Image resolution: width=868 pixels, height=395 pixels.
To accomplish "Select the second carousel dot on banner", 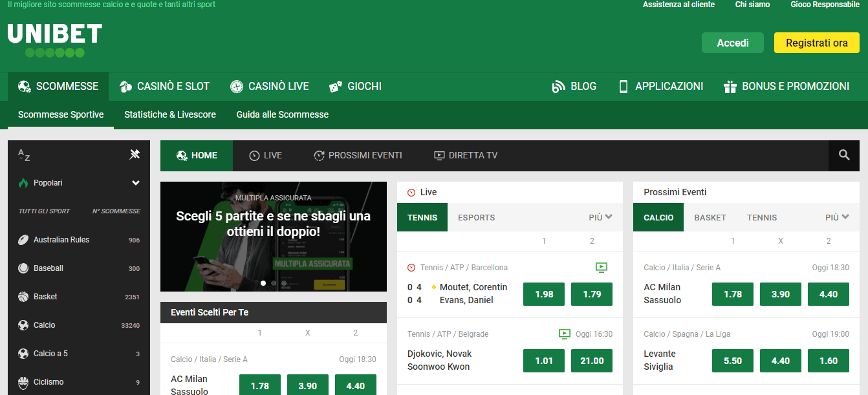I will point(274,283).
